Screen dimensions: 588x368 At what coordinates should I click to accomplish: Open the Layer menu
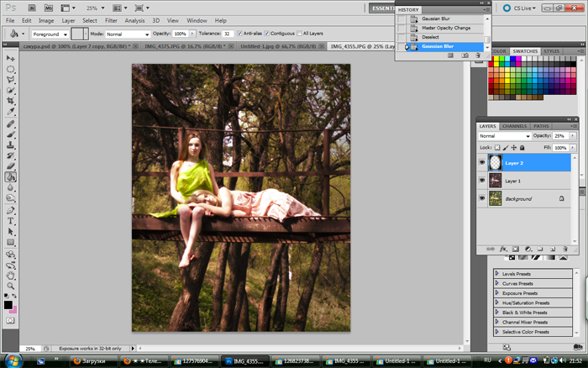tap(68, 21)
